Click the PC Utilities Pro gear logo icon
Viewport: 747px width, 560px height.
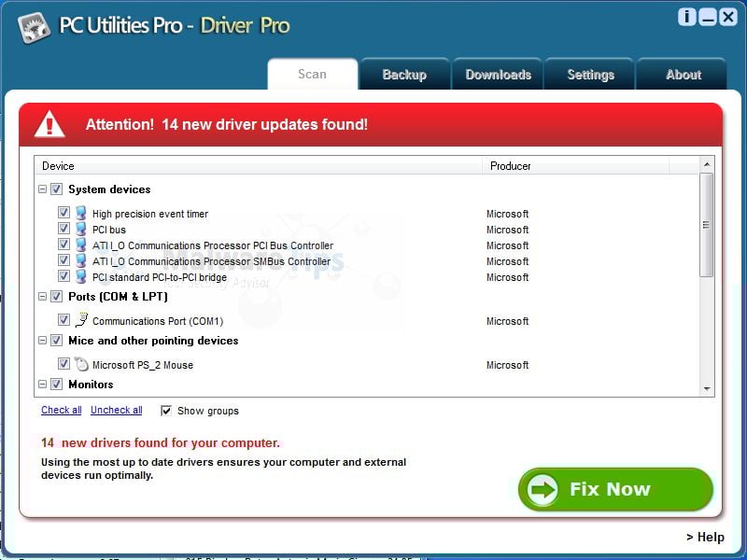(x=34, y=28)
